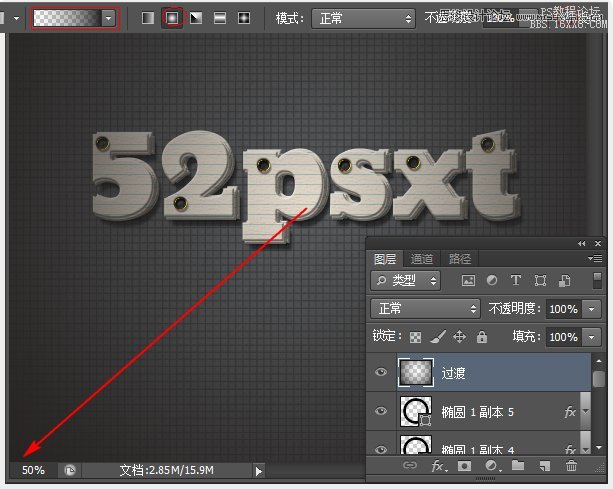This screenshot has width=613, height=489.
Task: Filter layers by pixel layer icon
Action: [x=468, y=281]
